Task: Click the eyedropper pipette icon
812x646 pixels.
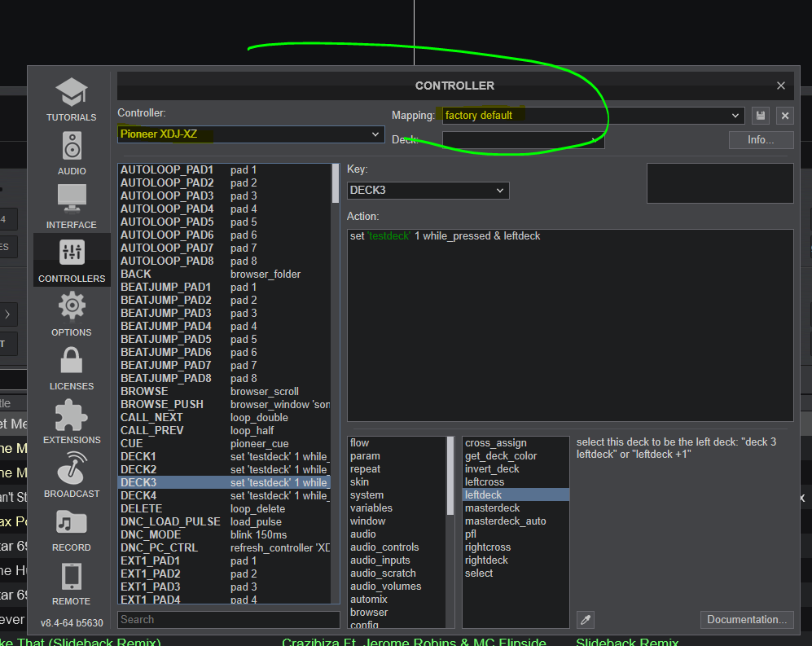Action: tap(586, 620)
